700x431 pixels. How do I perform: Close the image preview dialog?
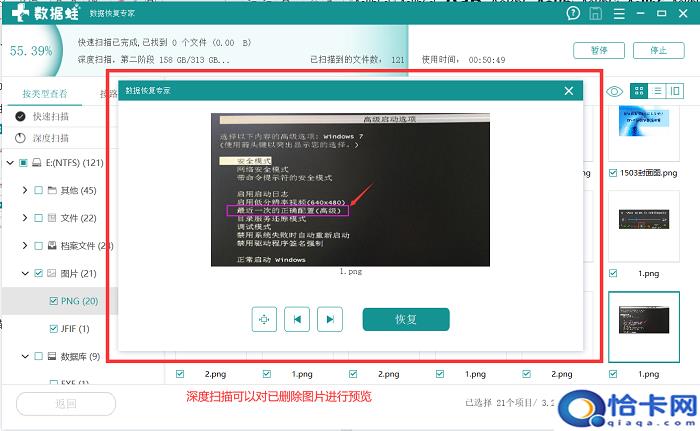[x=569, y=91]
